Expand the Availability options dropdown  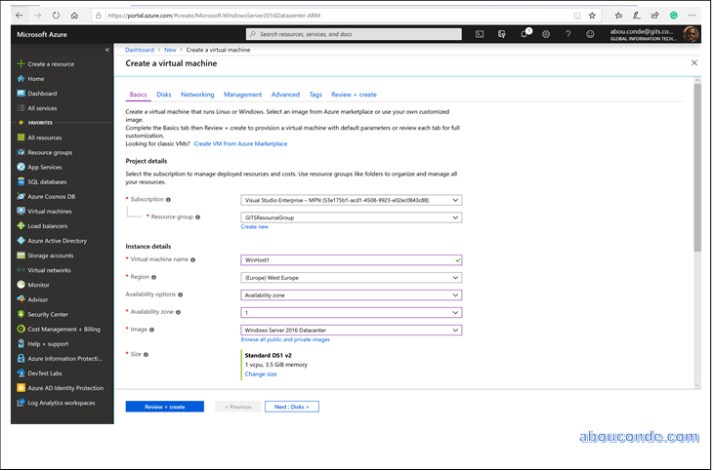coord(351,294)
